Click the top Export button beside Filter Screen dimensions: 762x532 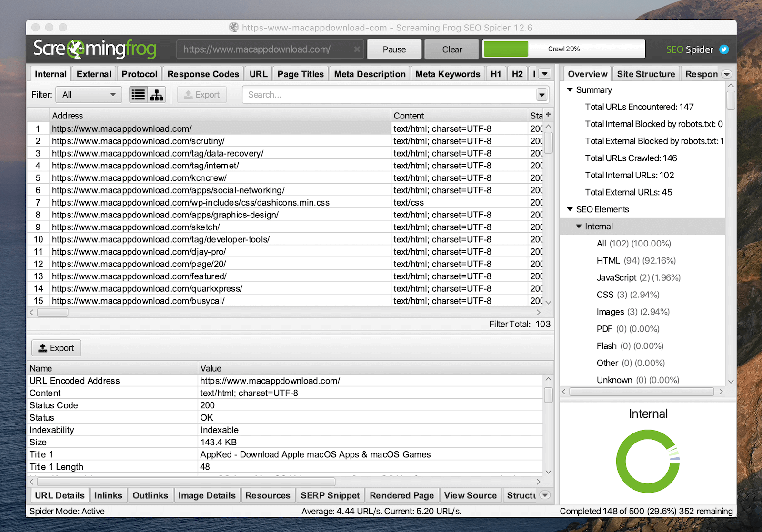click(x=202, y=95)
